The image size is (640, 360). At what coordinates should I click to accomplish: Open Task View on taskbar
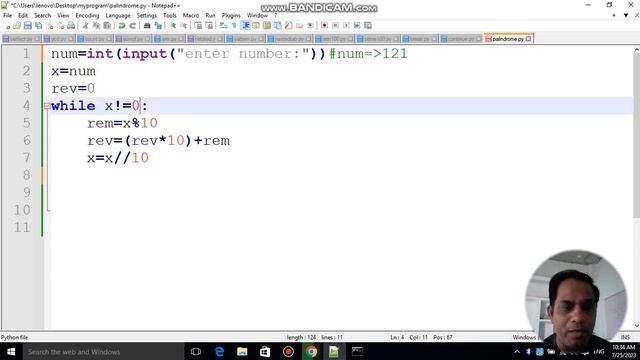tap(196, 351)
